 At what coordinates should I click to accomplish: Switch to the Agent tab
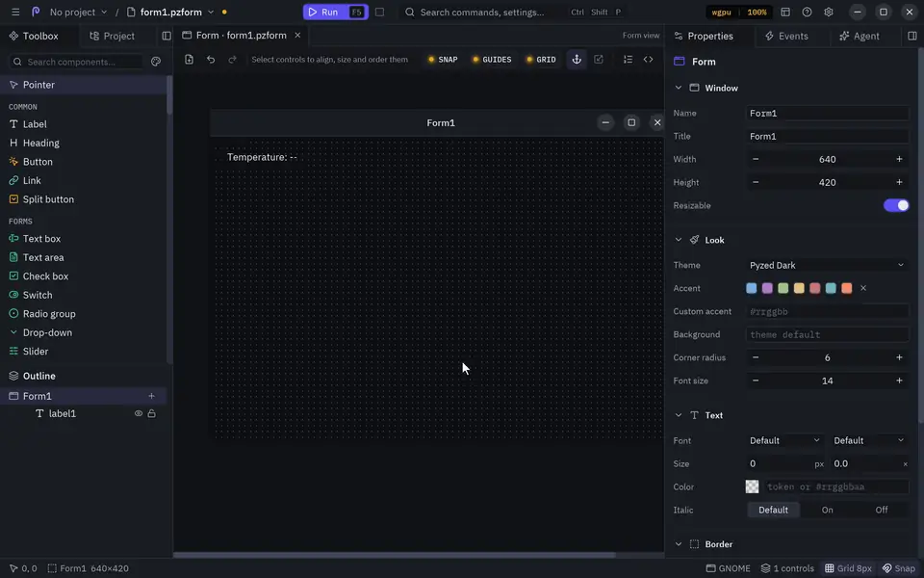coord(860,36)
